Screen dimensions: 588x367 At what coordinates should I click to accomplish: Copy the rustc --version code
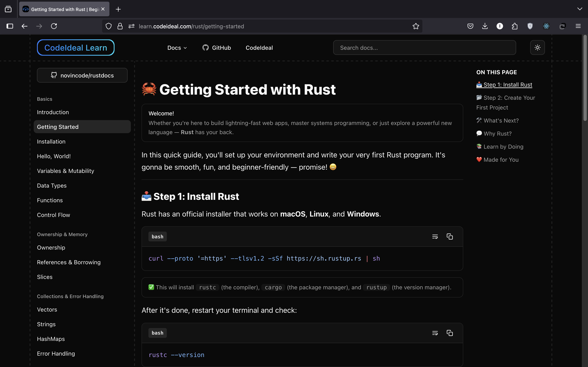tap(450, 333)
